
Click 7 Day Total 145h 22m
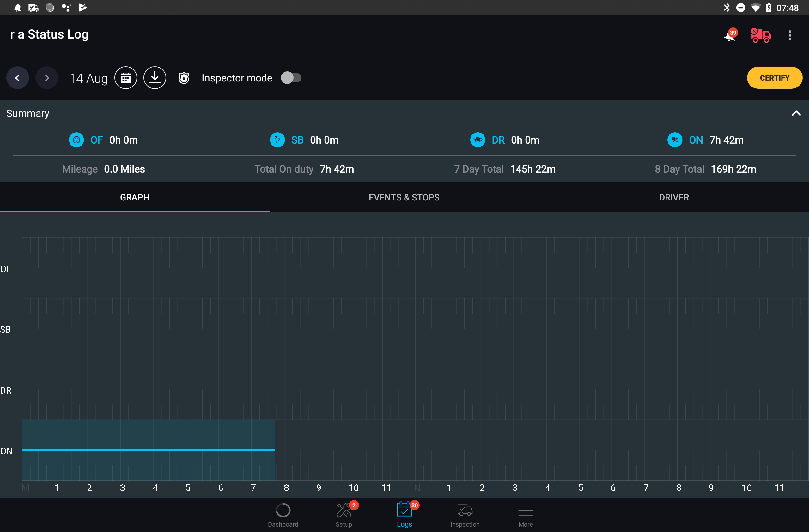click(505, 169)
